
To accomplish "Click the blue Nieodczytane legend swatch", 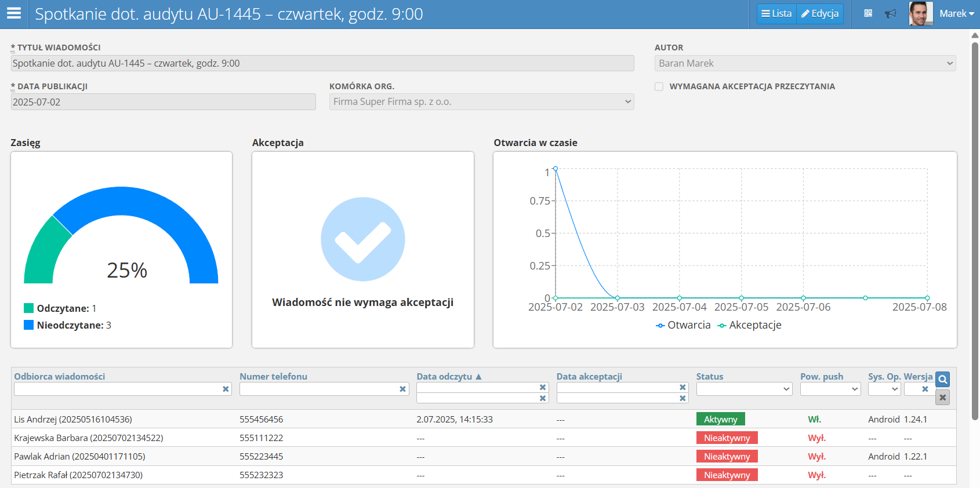I will (28, 325).
